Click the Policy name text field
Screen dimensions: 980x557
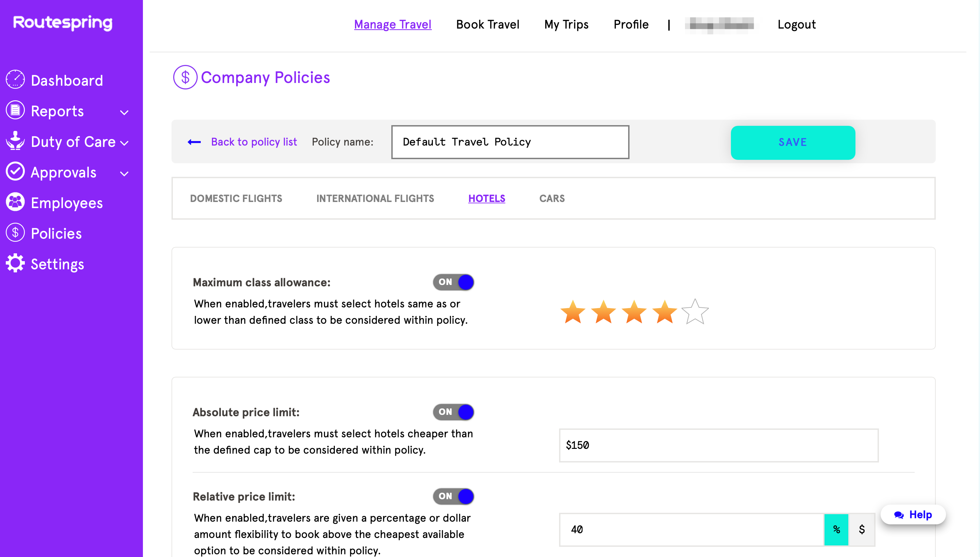(510, 142)
